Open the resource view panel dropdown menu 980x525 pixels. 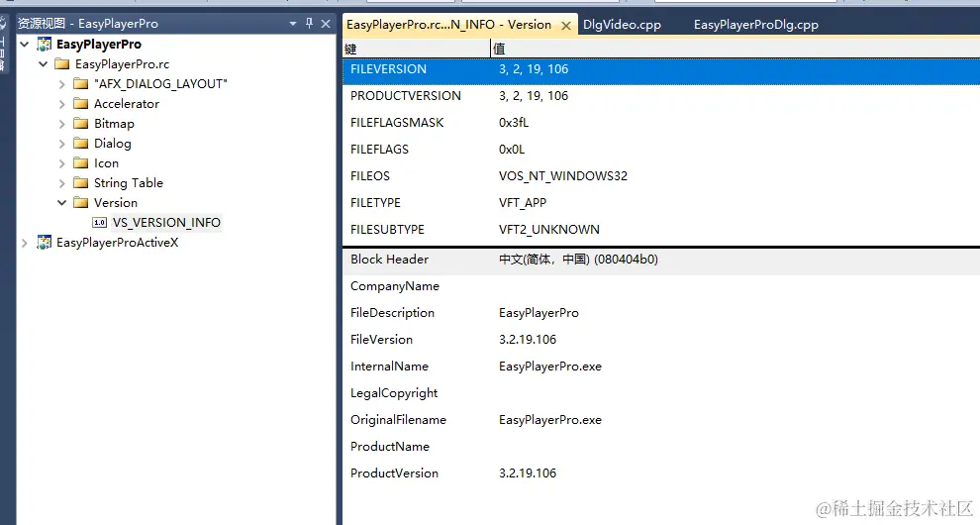[x=292, y=24]
